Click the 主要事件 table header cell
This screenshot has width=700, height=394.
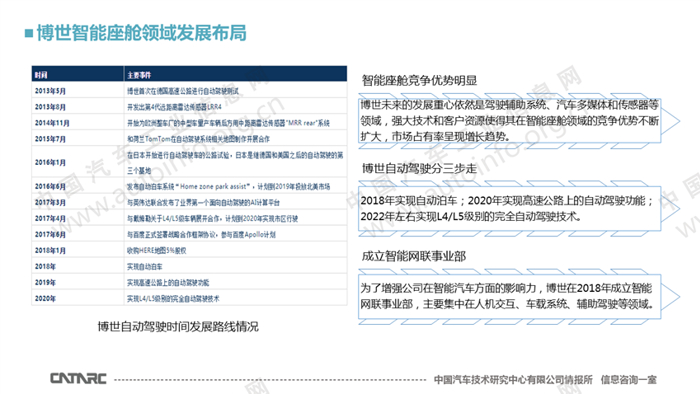click(235, 74)
